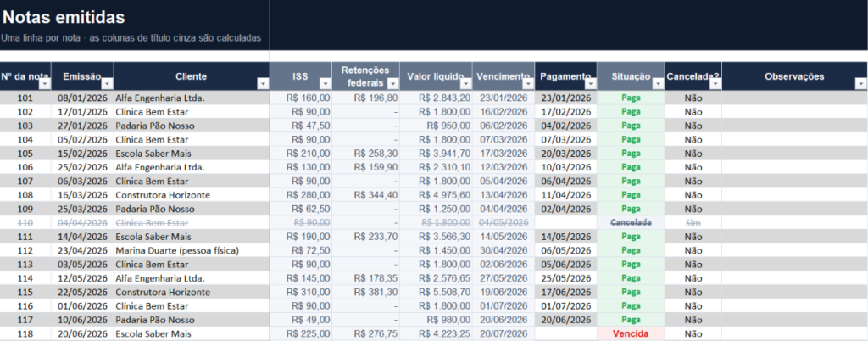Select ISS value R$ 210,00

[301, 154]
